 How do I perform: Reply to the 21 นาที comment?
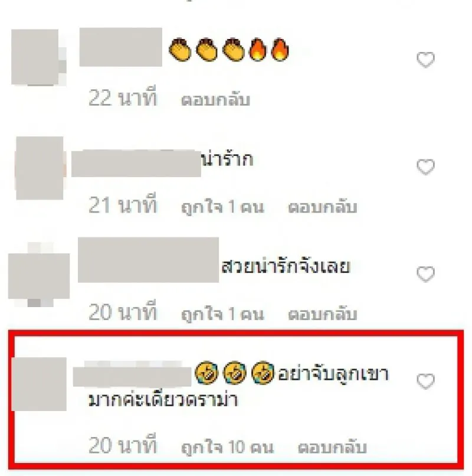point(322,207)
